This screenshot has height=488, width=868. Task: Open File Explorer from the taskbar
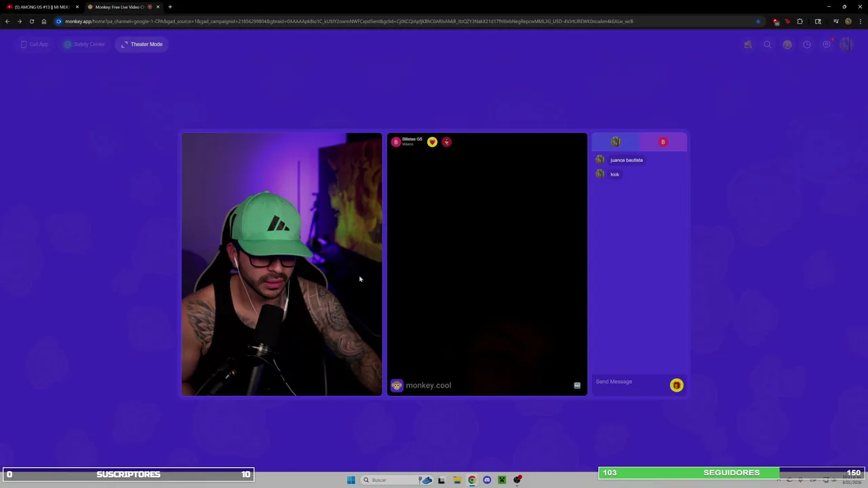point(457,480)
